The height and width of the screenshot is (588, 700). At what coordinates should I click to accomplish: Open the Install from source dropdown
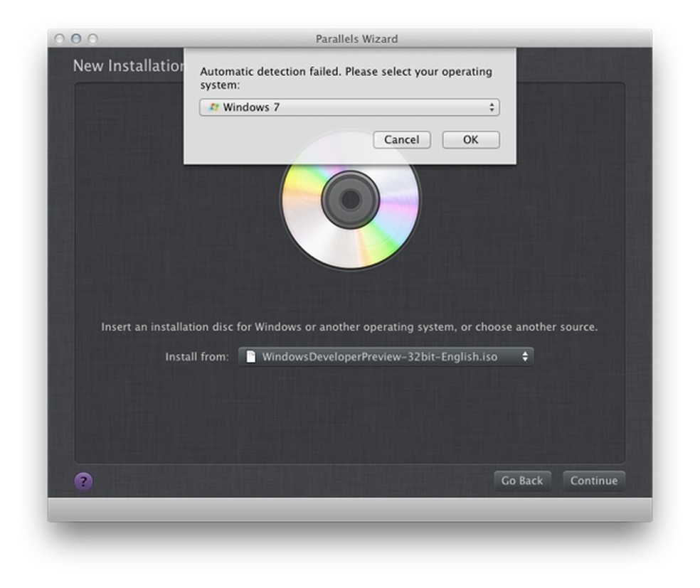click(x=386, y=356)
